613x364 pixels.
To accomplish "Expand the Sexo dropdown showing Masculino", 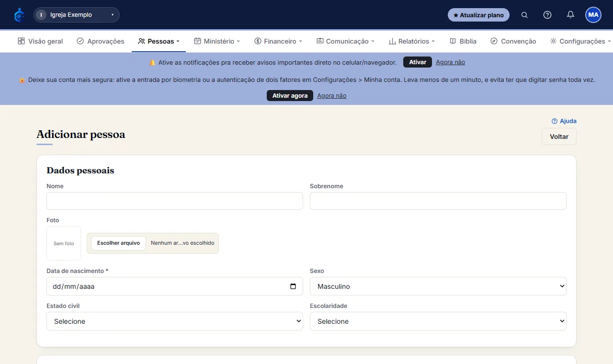I will click(x=438, y=286).
